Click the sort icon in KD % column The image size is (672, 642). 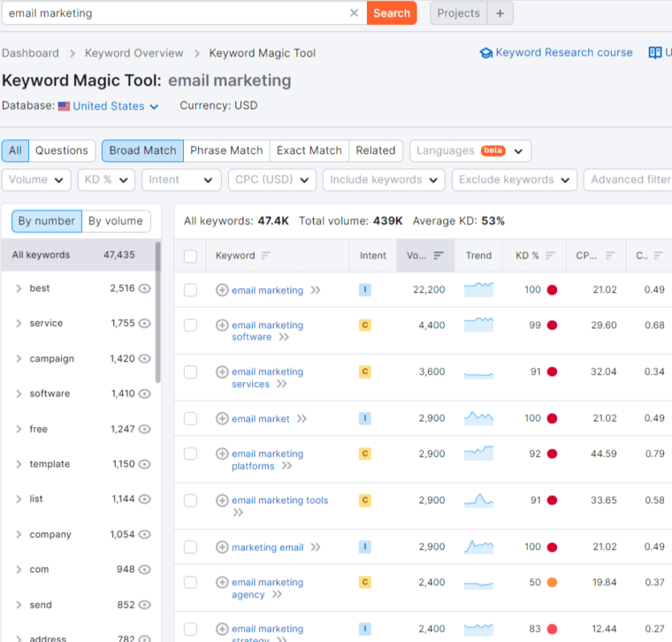[550, 255]
